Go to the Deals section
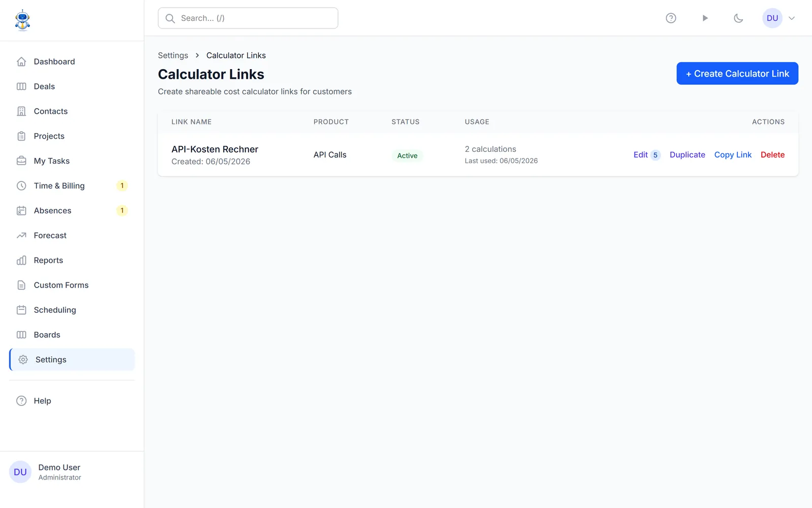The image size is (812, 508). tap(72, 86)
